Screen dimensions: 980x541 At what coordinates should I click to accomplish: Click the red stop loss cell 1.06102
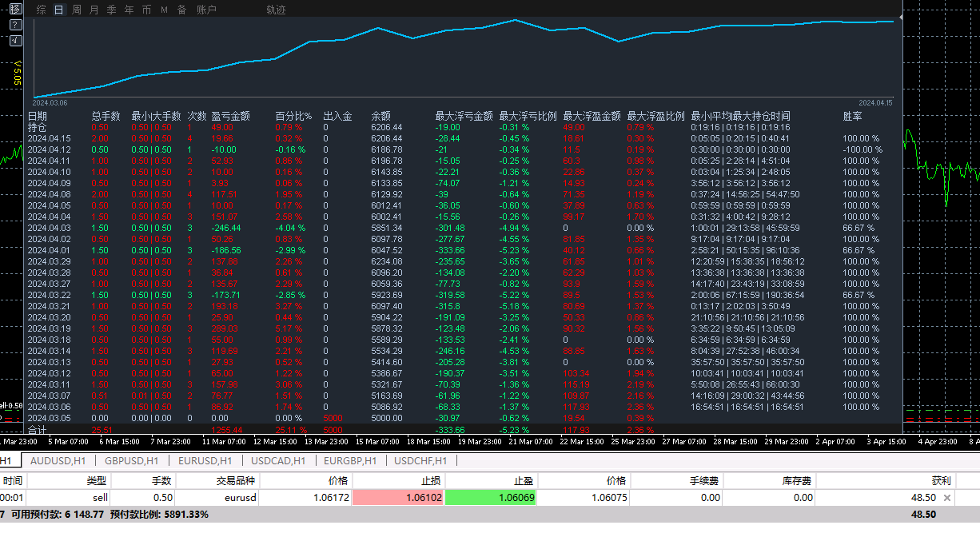coord(398,497)
